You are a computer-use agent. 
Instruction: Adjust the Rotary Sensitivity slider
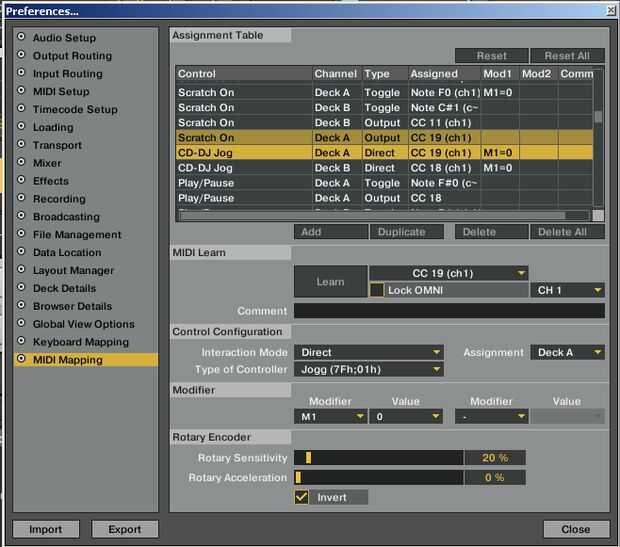tap(378, 458)
